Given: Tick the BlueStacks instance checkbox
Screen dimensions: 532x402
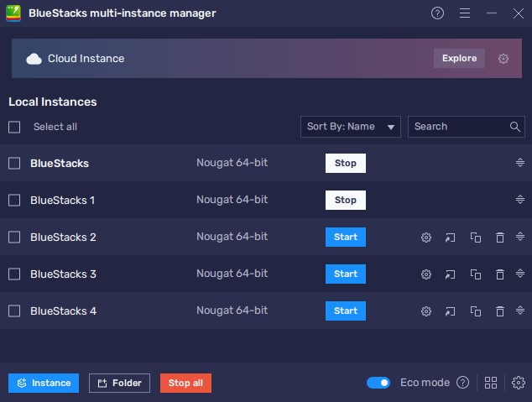Looking at the screenshot, I should pos(14,163).
